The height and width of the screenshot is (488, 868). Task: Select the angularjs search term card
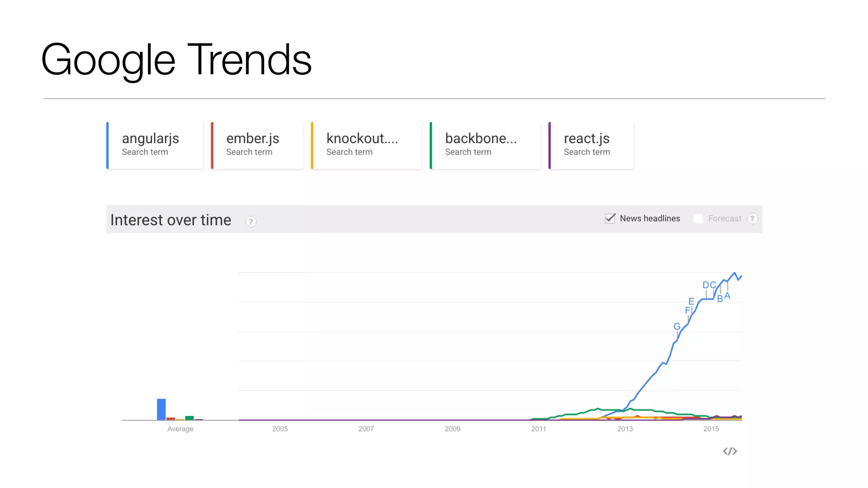pyautogui.click(x=155, y=145)
